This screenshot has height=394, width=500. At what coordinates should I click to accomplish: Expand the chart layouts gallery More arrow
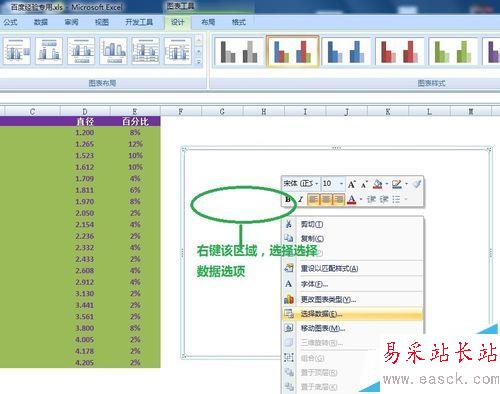tap(199, 62)
